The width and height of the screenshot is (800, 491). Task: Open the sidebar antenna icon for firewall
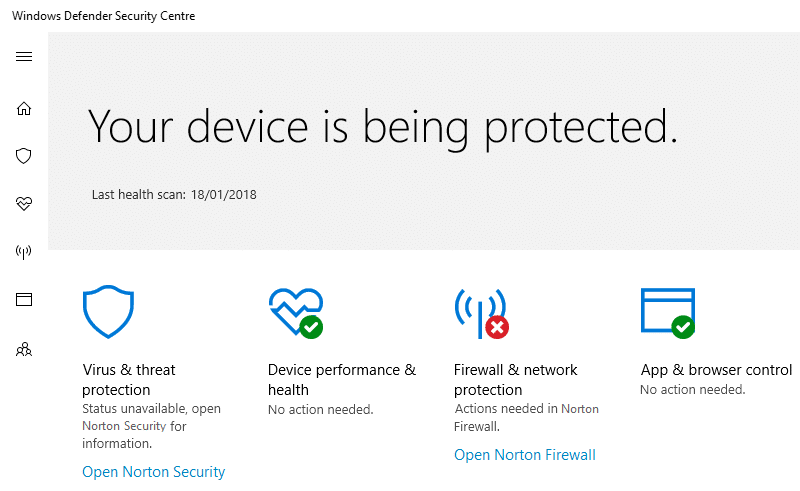24,252
